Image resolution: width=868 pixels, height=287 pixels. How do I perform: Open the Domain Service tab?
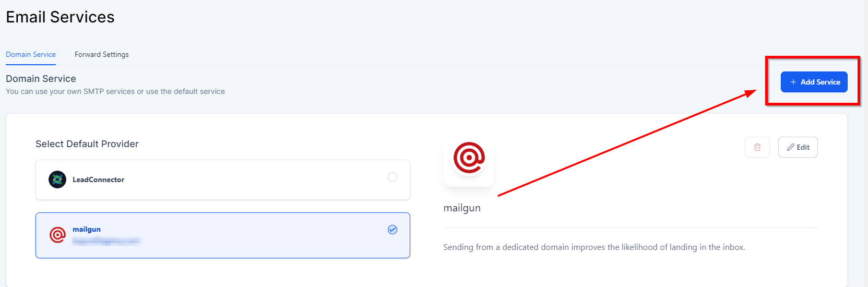(x=31, y=54)
